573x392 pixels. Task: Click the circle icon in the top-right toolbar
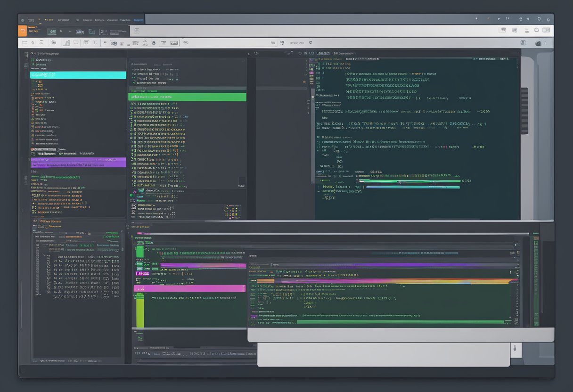point(536,30)
